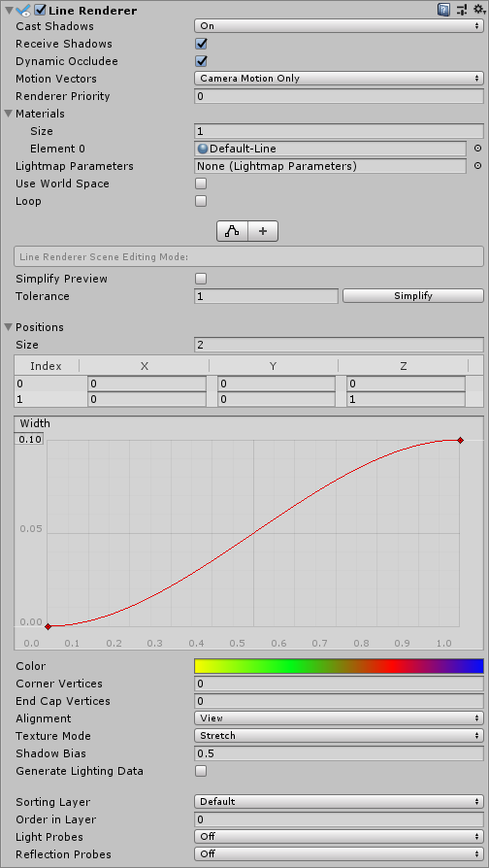Open the Color gradient editor
This screenshot has width=489, height=868.
coord(339,666)
